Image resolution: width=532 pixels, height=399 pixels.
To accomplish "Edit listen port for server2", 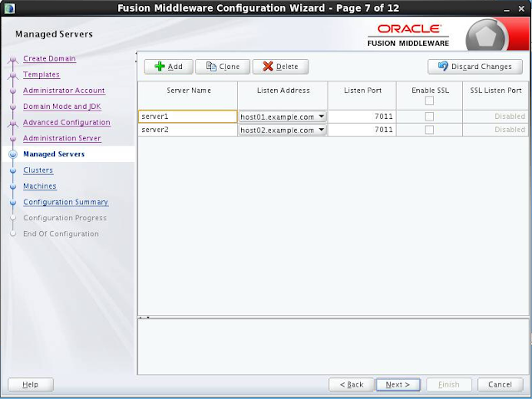I will click(362, 130).
